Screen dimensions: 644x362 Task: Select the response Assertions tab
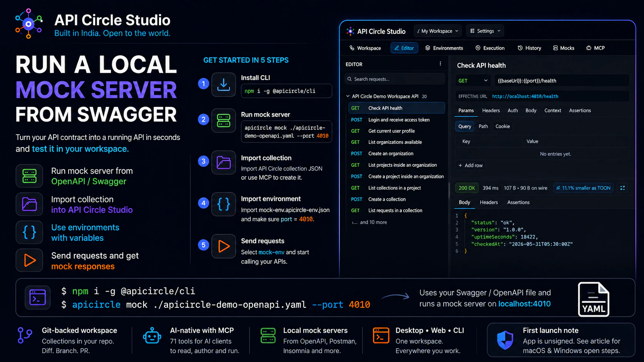click(x=518, y=202)
